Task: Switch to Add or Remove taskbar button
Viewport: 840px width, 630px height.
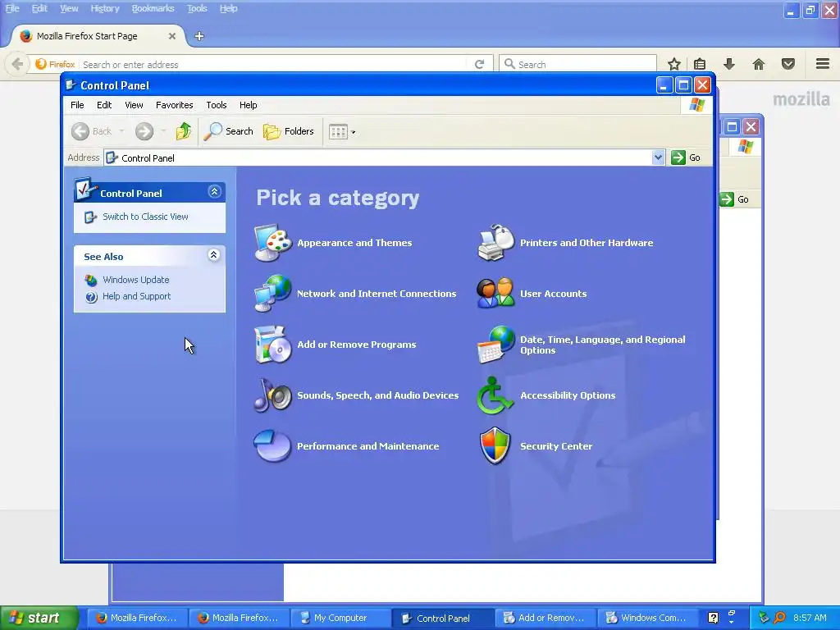Action: [545, 618]
